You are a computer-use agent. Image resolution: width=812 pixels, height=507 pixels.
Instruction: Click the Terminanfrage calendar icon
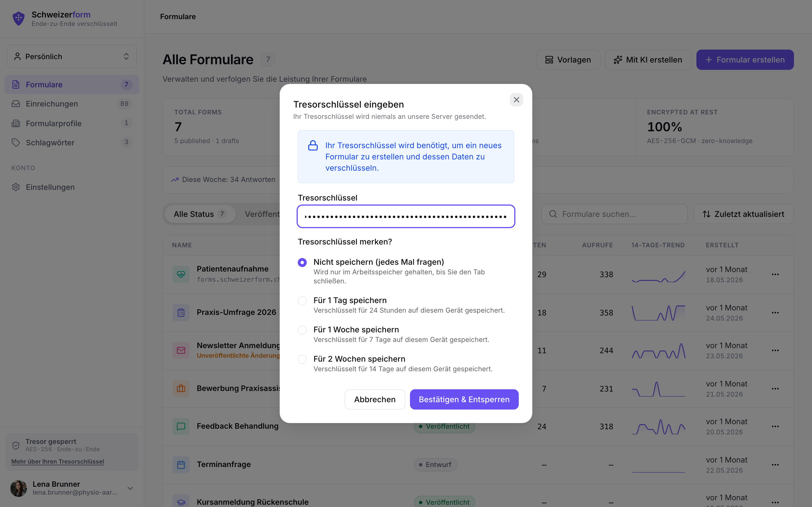click(181, 464)
